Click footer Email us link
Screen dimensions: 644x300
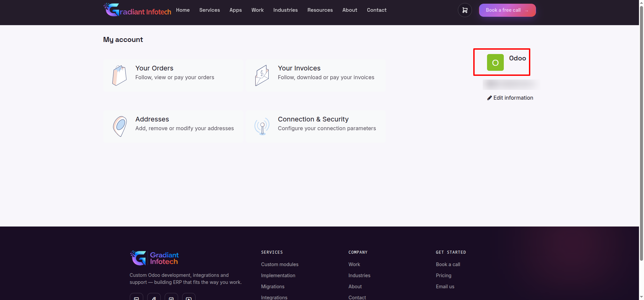pos(445,287)
